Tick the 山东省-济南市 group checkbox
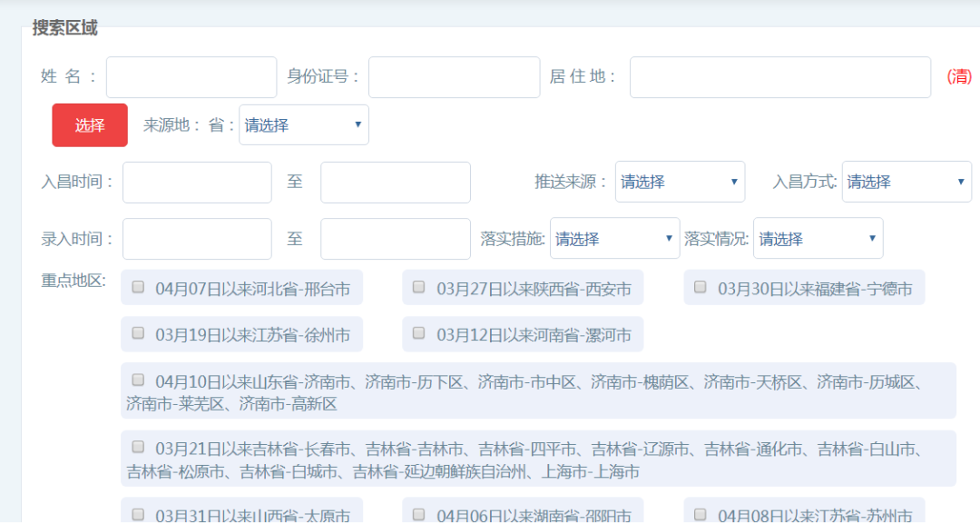The height and width of the screenshot is (524, 980). (x=138, y=380)
